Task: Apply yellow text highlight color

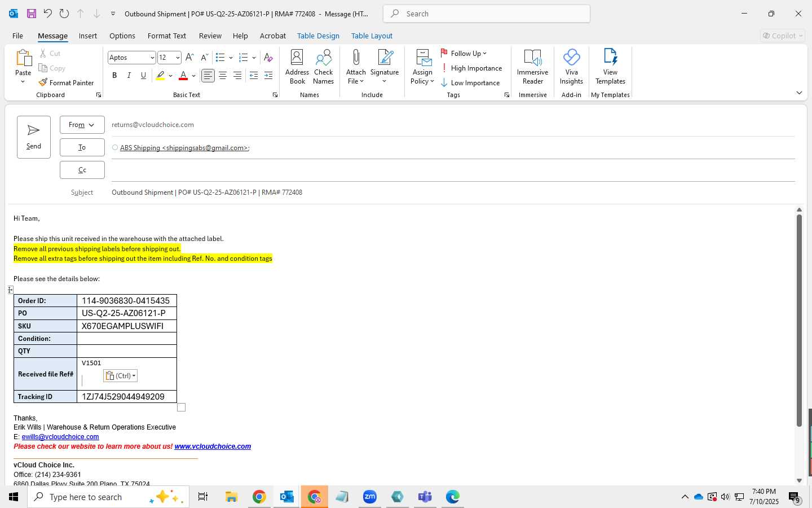Action: click(161, 76)
